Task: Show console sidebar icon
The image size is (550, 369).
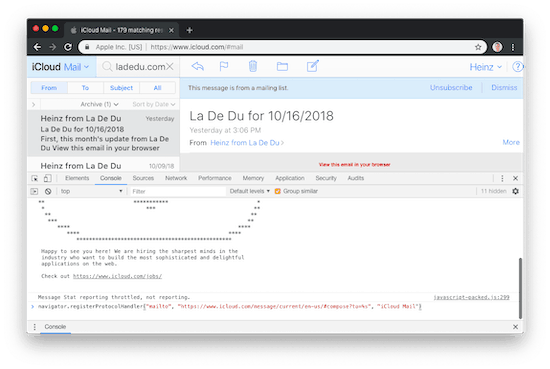Action: (34, 191)
